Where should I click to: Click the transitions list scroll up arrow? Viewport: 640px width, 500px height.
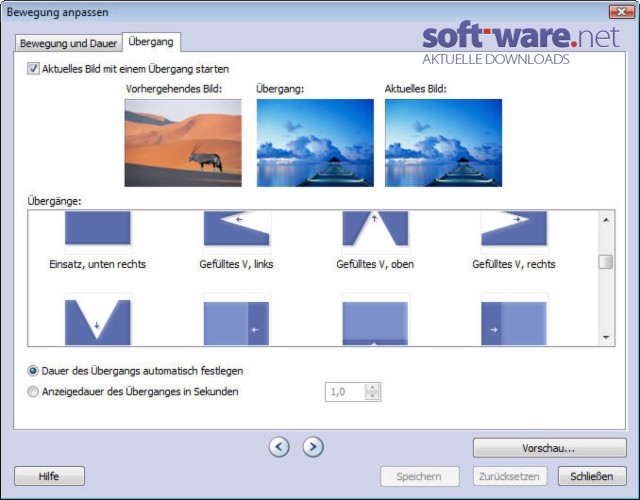tap(606, 220)
